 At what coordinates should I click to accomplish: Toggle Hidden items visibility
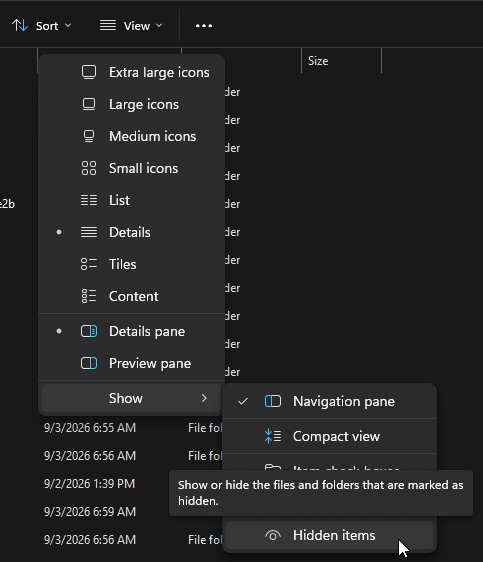[x=329, y=535]
